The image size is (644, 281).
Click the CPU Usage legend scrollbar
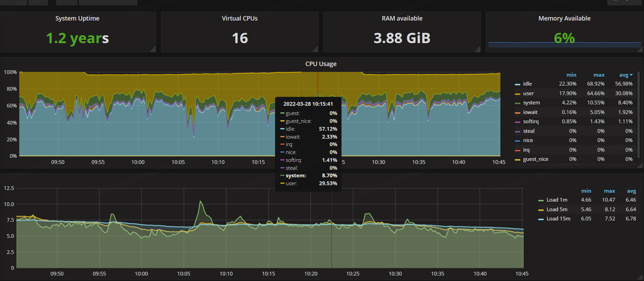[x=638, y=115]
